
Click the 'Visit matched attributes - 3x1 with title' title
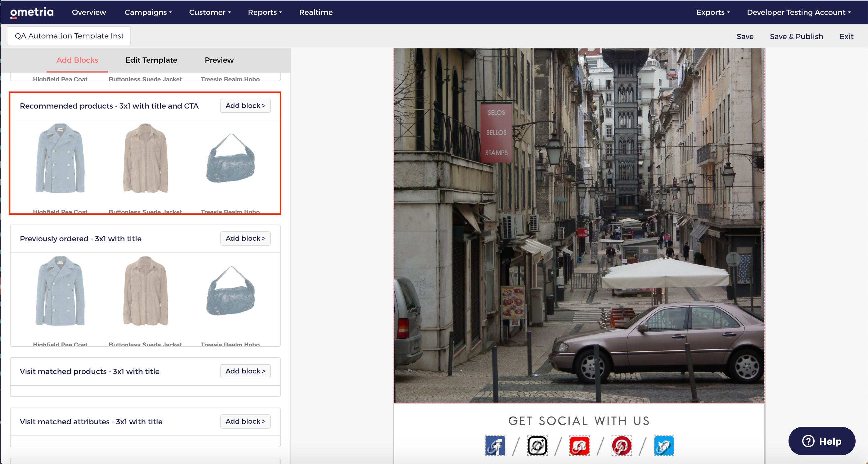(x=91, y=422)
